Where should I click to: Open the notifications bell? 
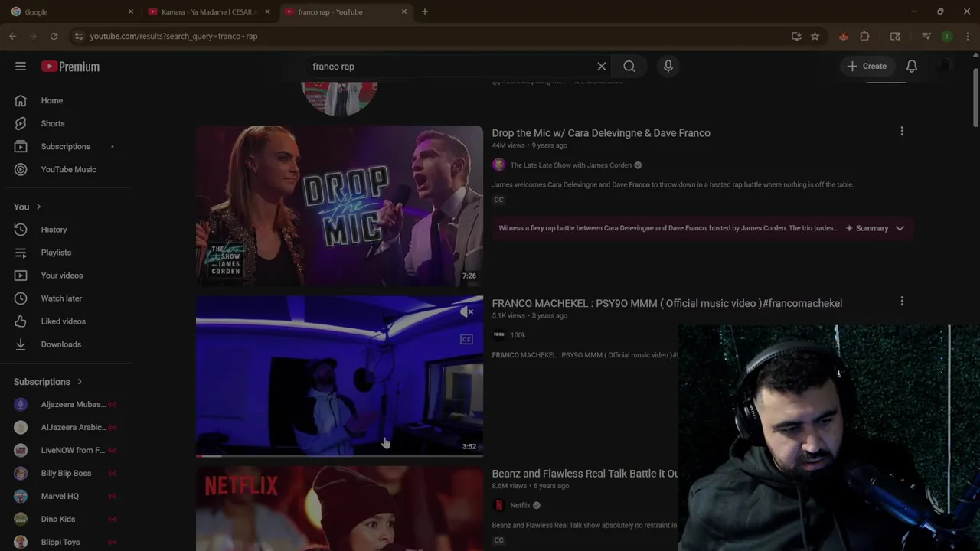(x=912, y=67)
